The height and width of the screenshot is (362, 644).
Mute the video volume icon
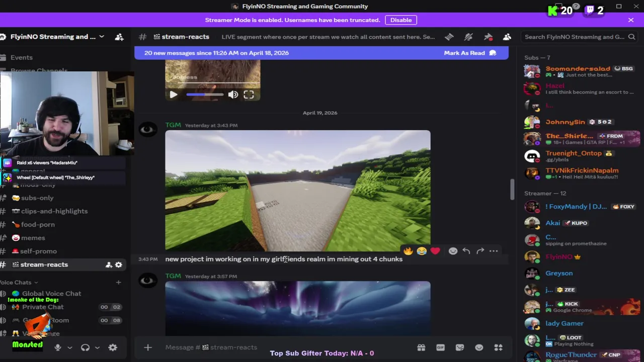click(233, 95)
